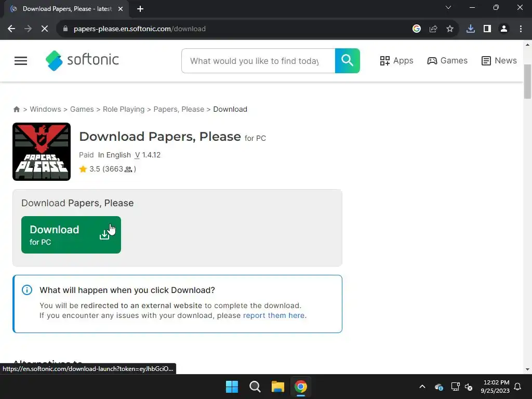
Task: Show hidden tray icons chevron
Action: click(x=422, y=387)
